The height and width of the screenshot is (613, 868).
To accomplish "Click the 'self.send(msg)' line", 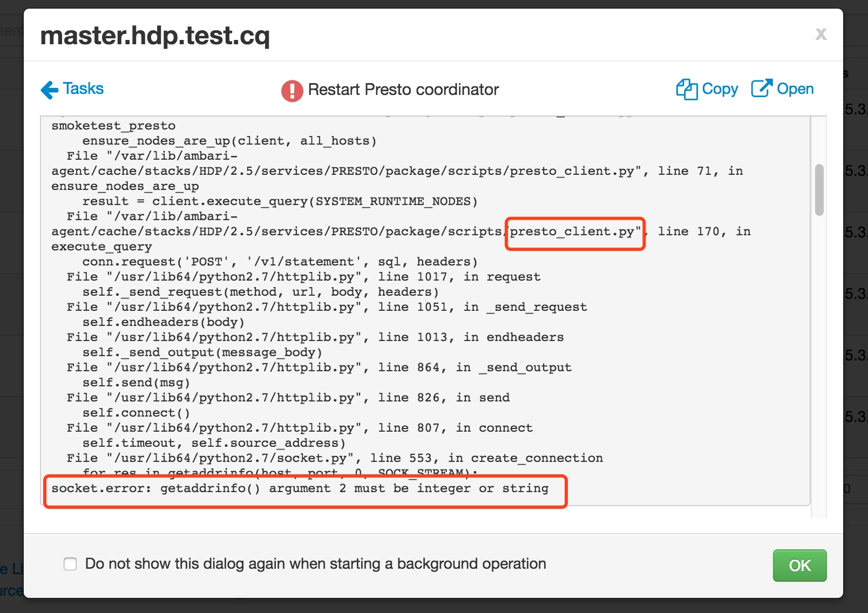I will 136,383.
